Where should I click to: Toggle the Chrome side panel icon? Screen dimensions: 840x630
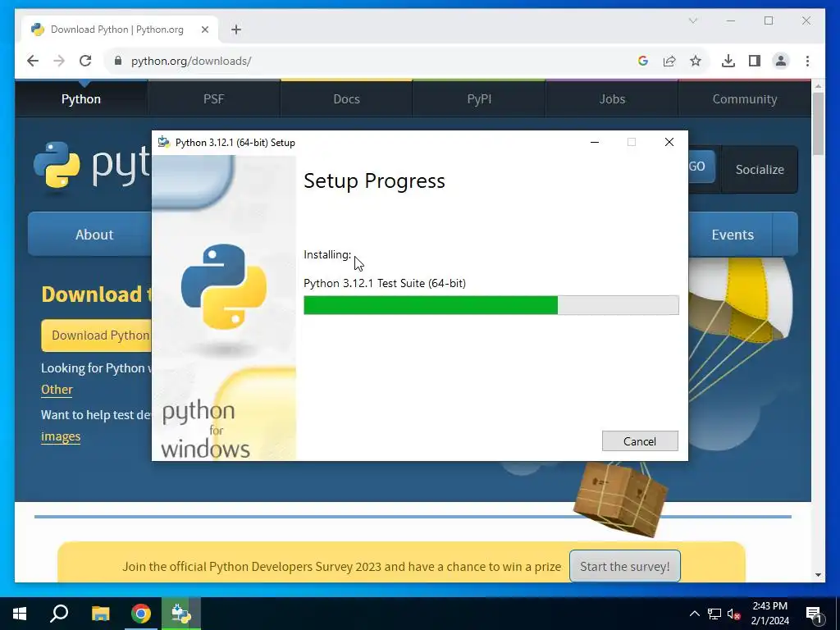point(755,61)
